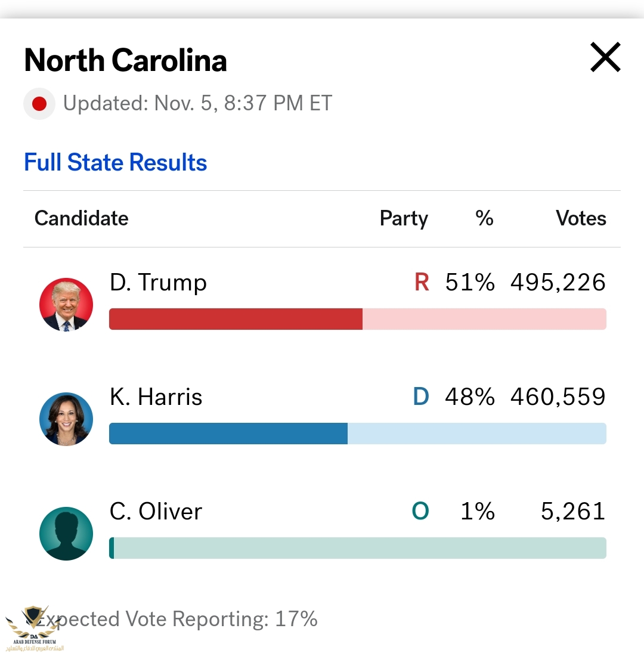The width and height of the screenshot is (644, 653).
Task: Click C. Oliver's silhouette avatar
Action: (x=66, y=534)
